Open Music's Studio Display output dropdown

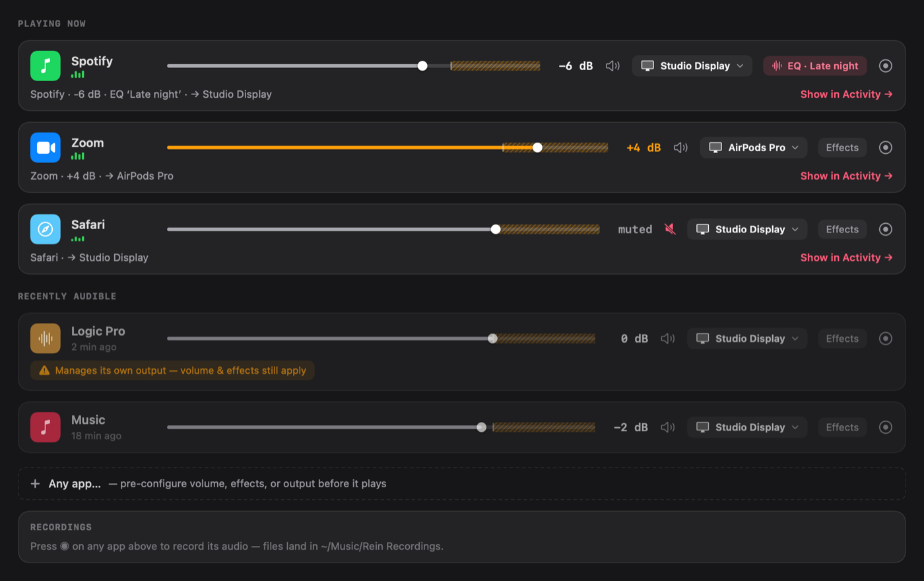point(747,427)
